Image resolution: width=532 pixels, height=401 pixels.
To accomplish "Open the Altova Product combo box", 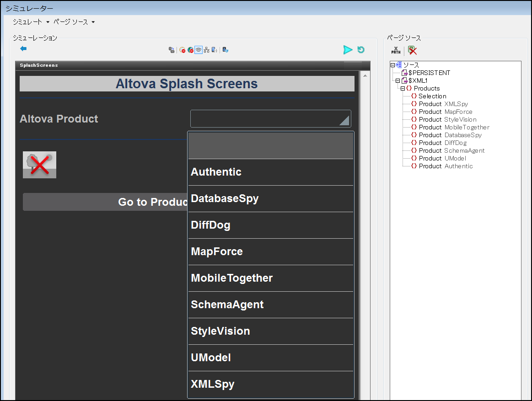I will point(271,119).
